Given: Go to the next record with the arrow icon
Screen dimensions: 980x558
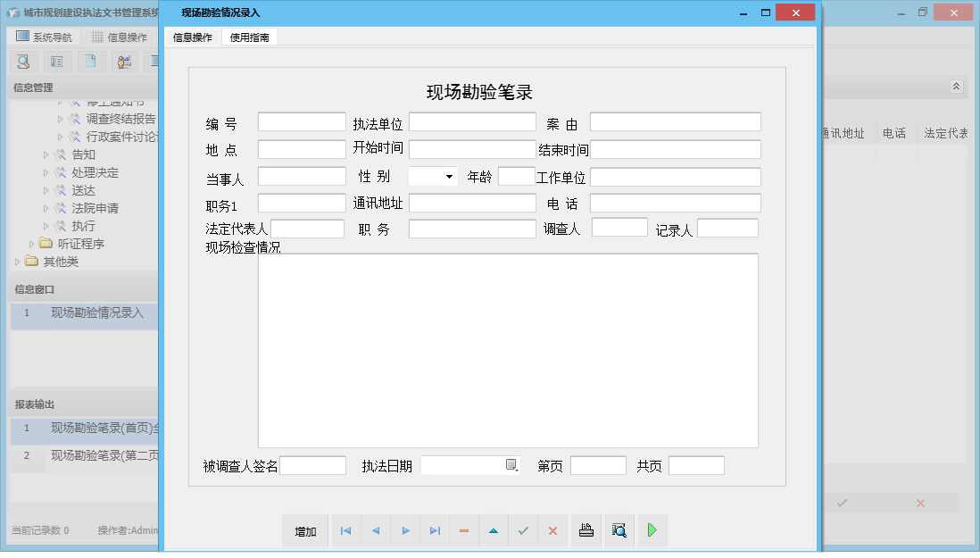Looking at the screenshot, I should 405,530.
